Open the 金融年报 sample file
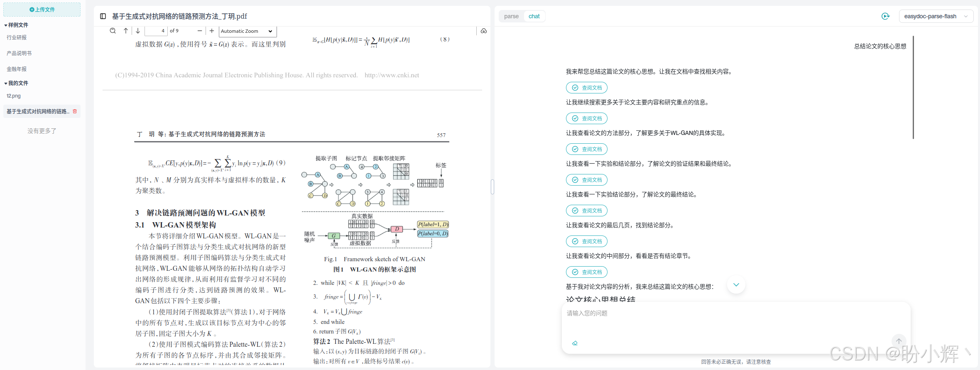Viewport: 980px width, 370px height. tap(17, 69)
